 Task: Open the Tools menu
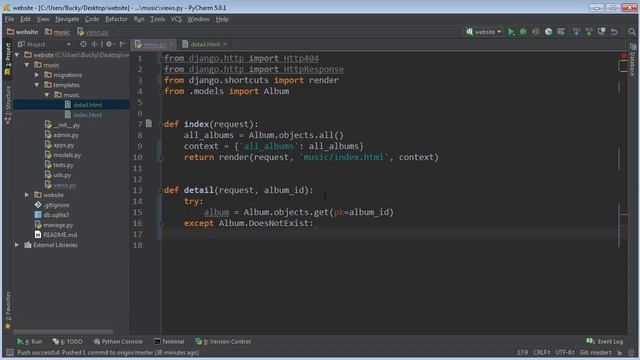[158, 19]
